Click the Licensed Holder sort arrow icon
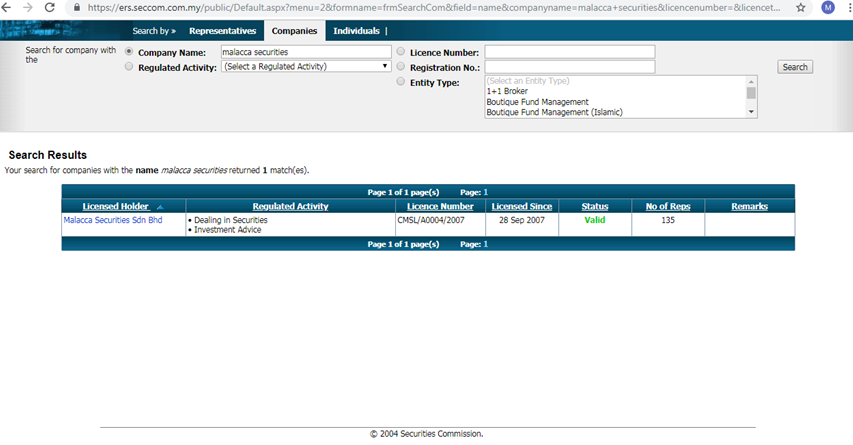 (x=160, y=207)
